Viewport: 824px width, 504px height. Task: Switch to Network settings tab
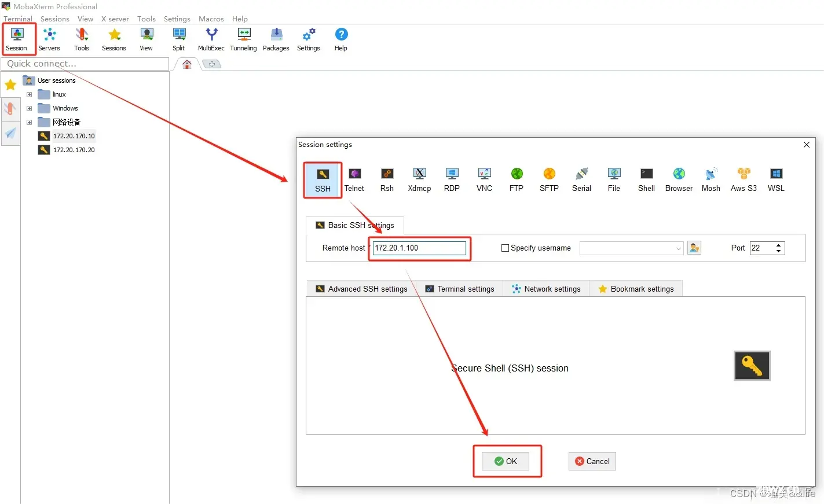pyautogui.click(x=546, y=289)
